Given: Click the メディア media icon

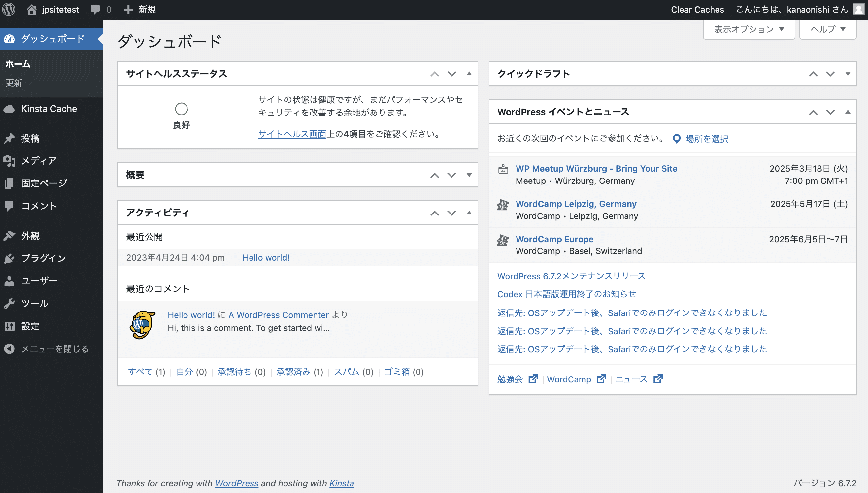Looking at the screenshot, I should tap(10, 161).
